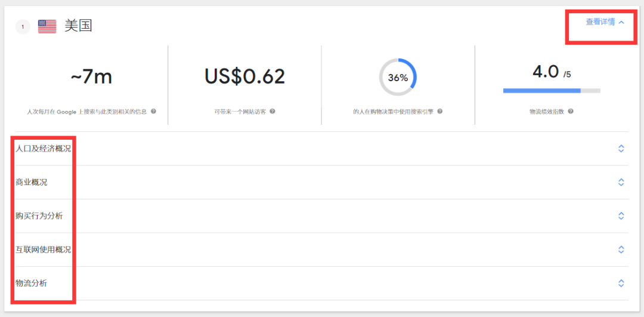Image resolution: width=644 pixels, height=317 pixels.
Task: Click the United States flag icon
Action: (47, 26)
